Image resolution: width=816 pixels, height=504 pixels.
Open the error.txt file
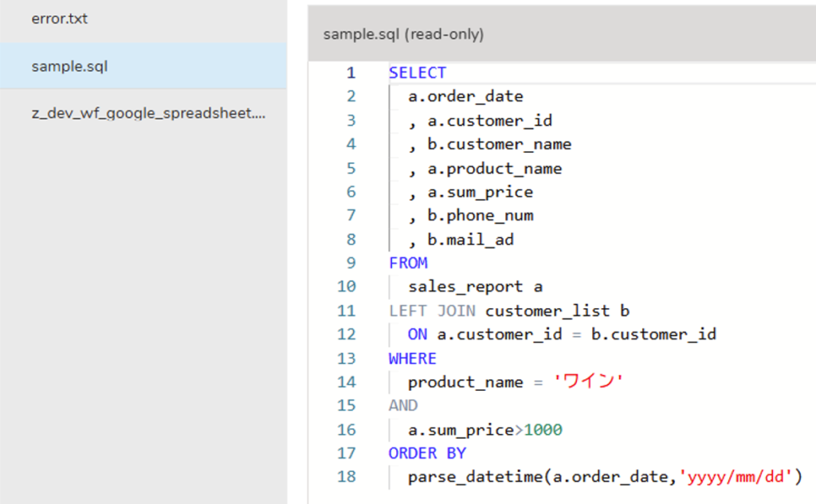coord(59,19)
